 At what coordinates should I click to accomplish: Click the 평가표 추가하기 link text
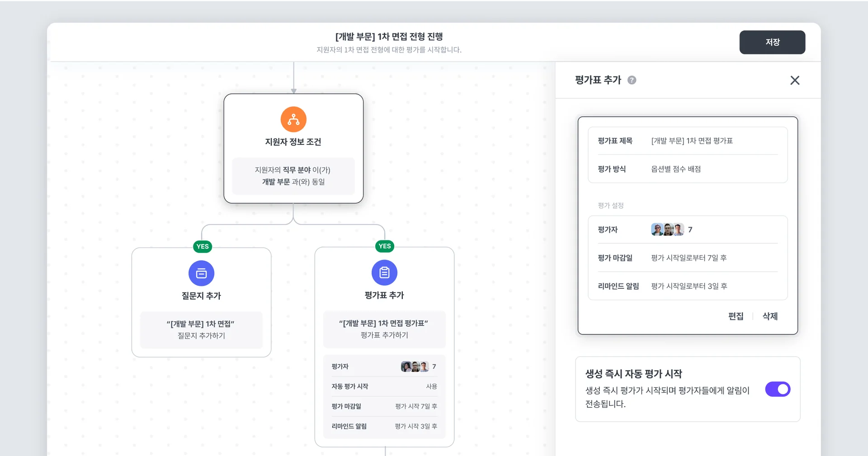pyautogui.click(x=384, y=335)
